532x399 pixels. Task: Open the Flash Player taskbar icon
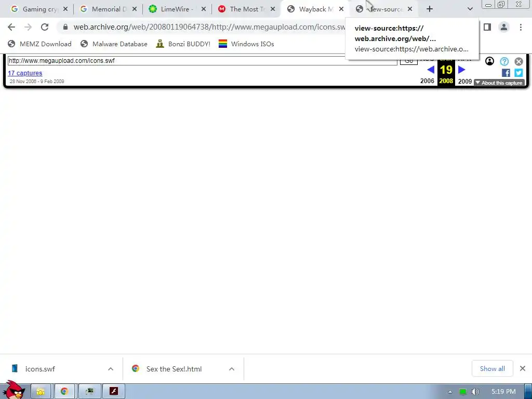coord(114,392)
